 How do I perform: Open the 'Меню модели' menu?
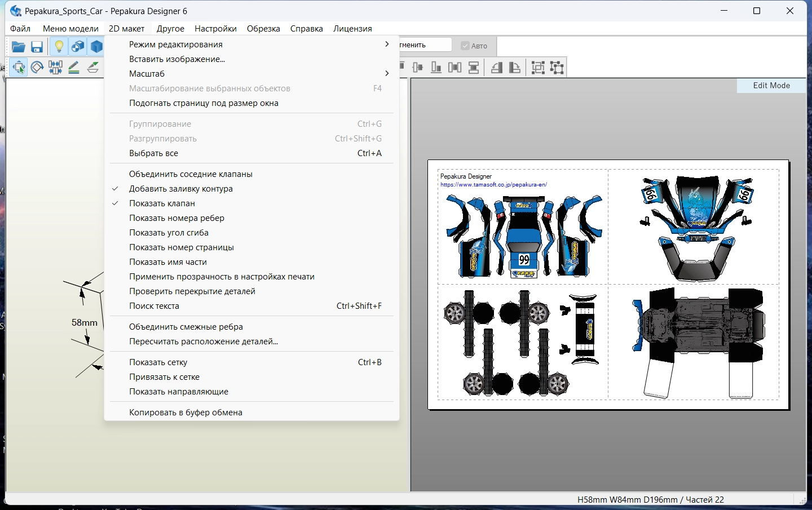[x=70, y=29]
